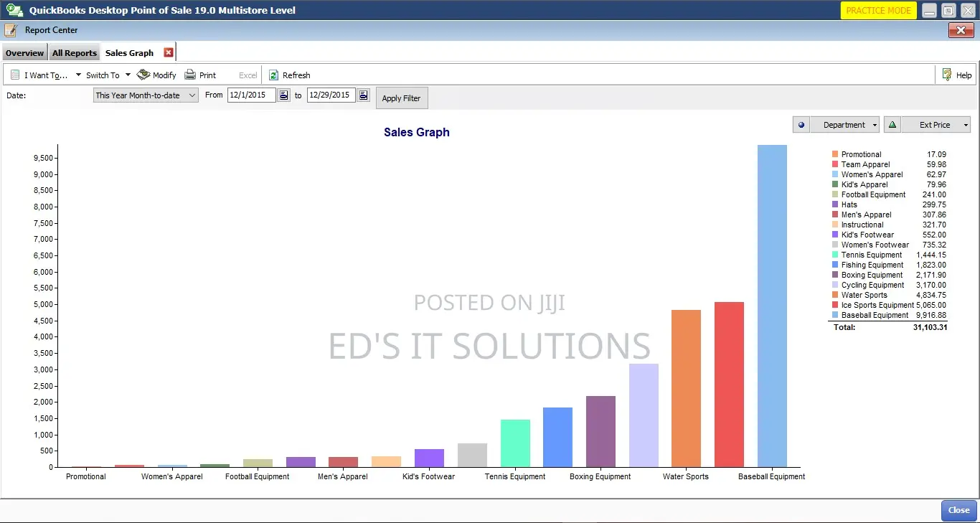Image resolution: width=980 pixels, height=523 pixels.
Task: Click the Water Sports orange bar
Action: pos(686,388)
